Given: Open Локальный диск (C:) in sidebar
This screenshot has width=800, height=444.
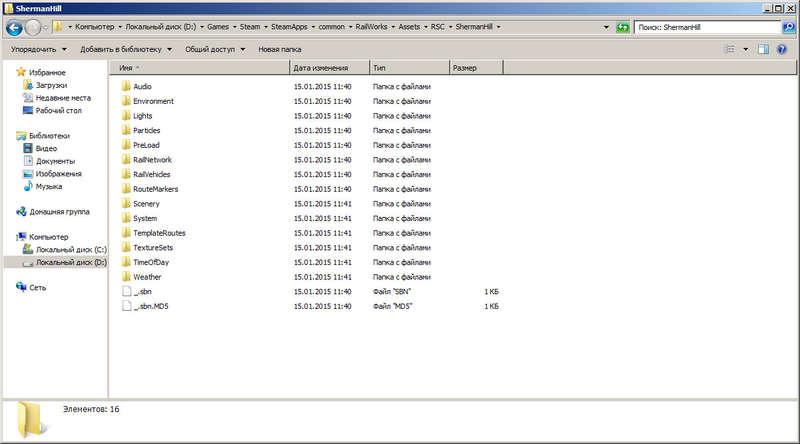Looking at the screenshot, I should click(x=71, y=250).
